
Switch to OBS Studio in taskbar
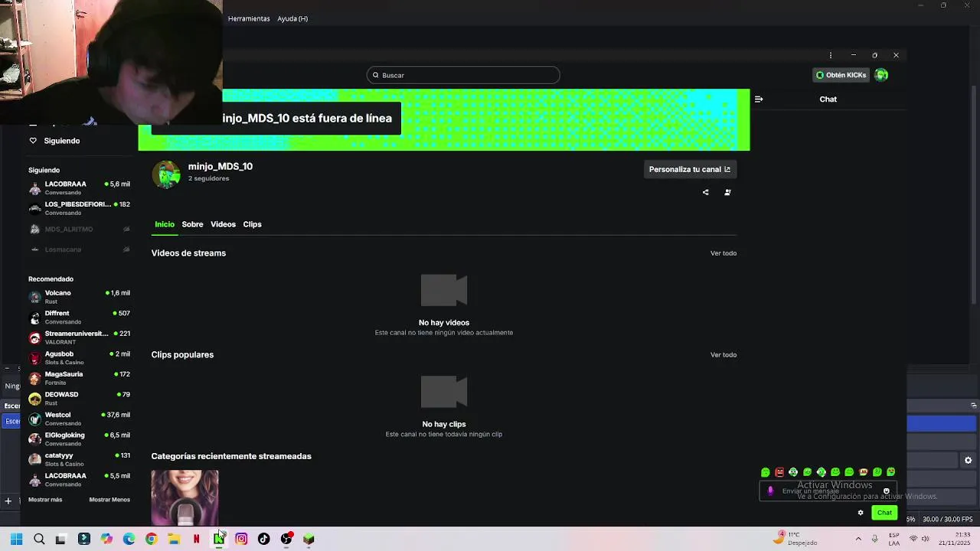286,539
